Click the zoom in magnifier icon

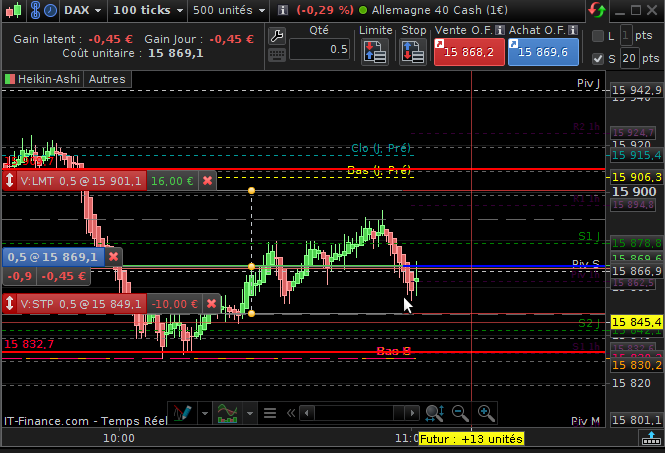486,413
